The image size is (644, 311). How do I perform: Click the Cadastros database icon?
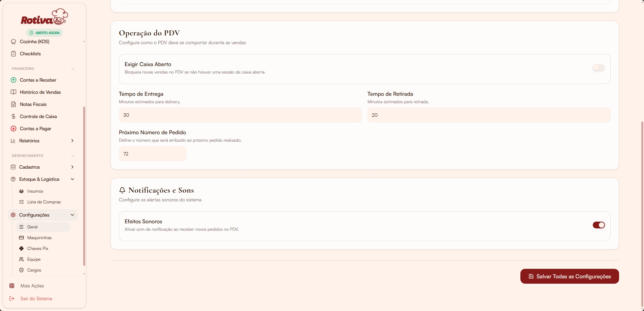pyautogui.click(x=13, y=167)
